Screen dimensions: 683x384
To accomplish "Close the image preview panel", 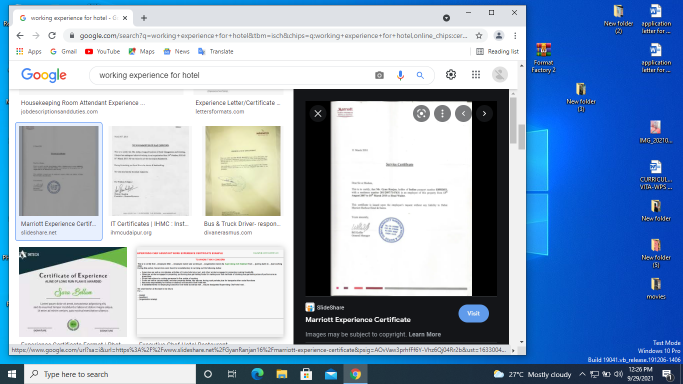I will (318, 114).
